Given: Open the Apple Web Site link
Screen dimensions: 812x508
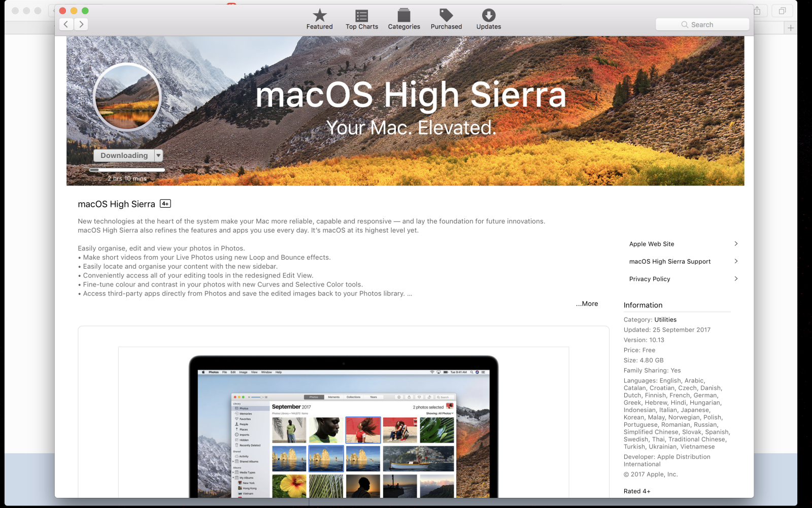Looking at the screenshot, I should [652, 244].
